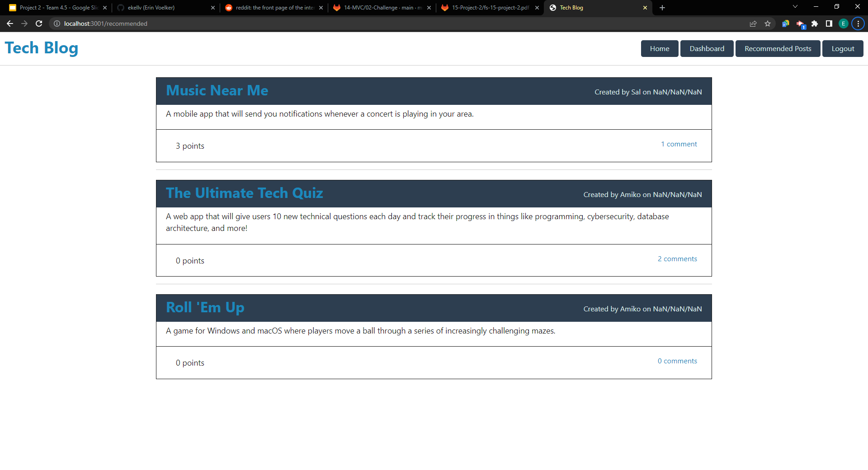
Task: Click the Adblock Play extension with badge 1
Action: coord(801,23)
